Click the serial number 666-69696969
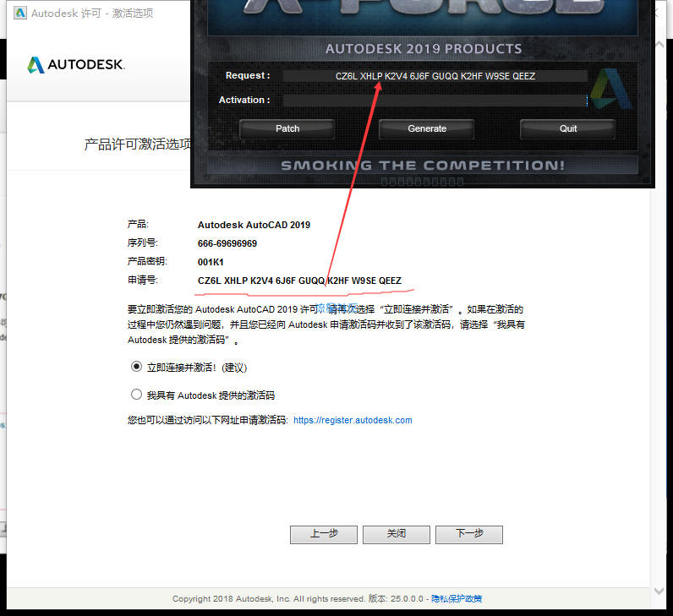673x616 pixels. click(x=227, y=243)
